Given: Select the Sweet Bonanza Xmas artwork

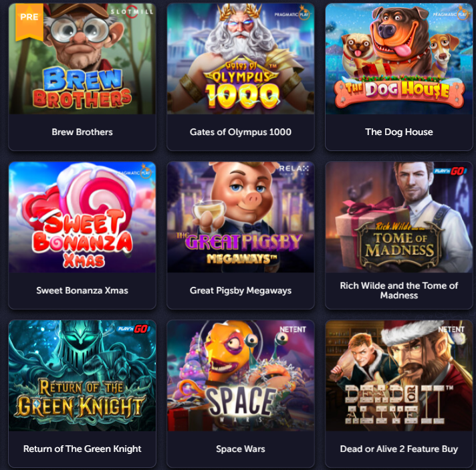Looking at the screenshot, I should (x=82, y=217).
